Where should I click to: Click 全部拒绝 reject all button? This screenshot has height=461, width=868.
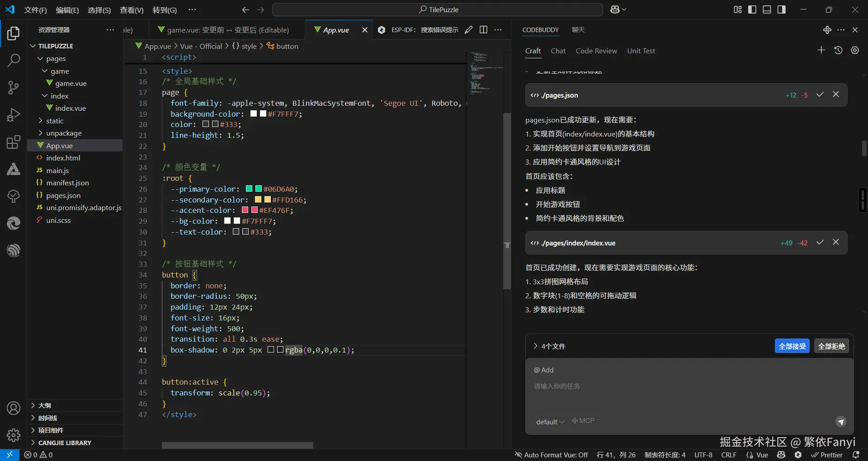tap(831, 346)
